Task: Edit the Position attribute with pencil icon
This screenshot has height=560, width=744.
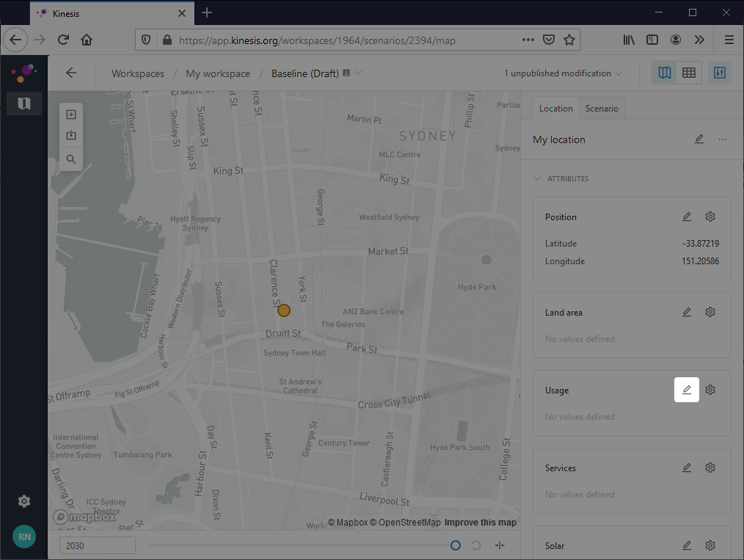Action: 687,217
